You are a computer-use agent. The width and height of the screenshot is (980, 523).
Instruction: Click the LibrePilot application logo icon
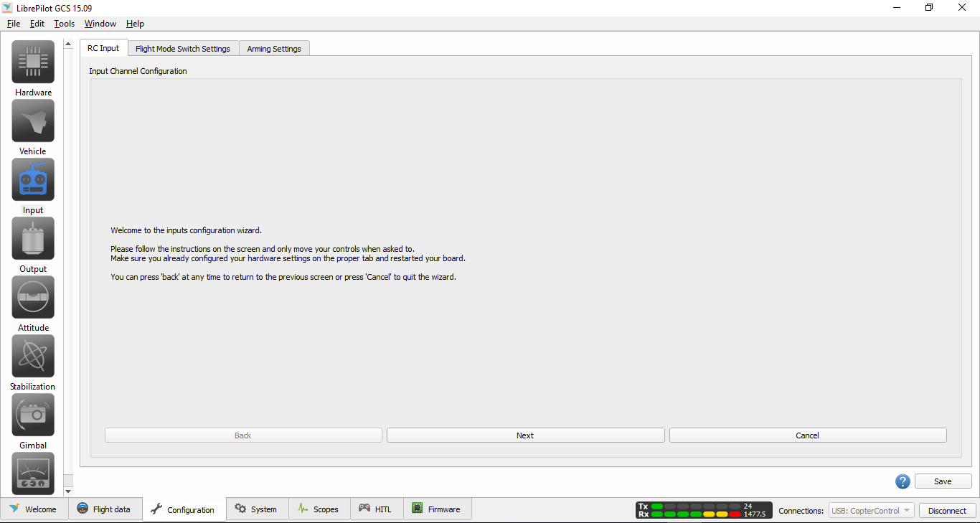pyautogui.click(x=8, y=8)
